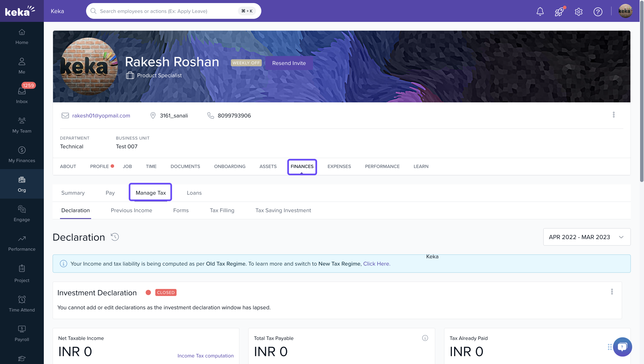Open profile header three-dot menu
Viewport: 644px width, 364px height.
(614, 115)
